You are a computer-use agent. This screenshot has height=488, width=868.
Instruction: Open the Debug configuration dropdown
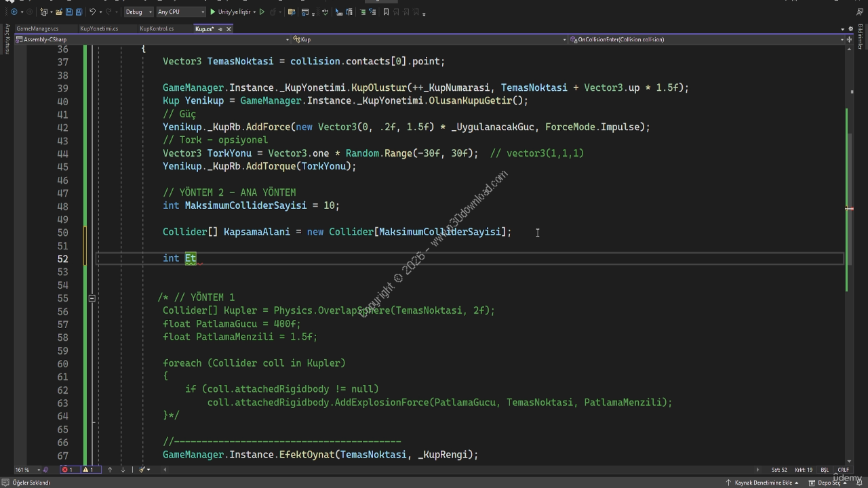tap(138, 12)
